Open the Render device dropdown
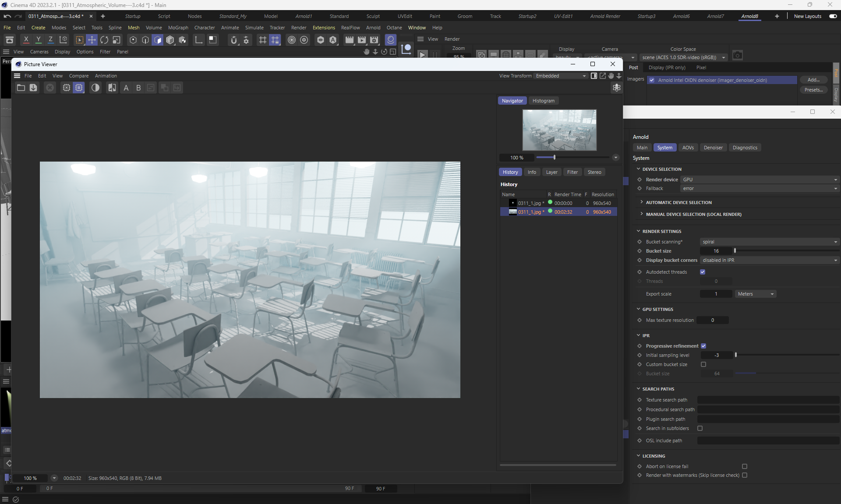The height and width of the screenshot is (504, 841). pos(760,180)
